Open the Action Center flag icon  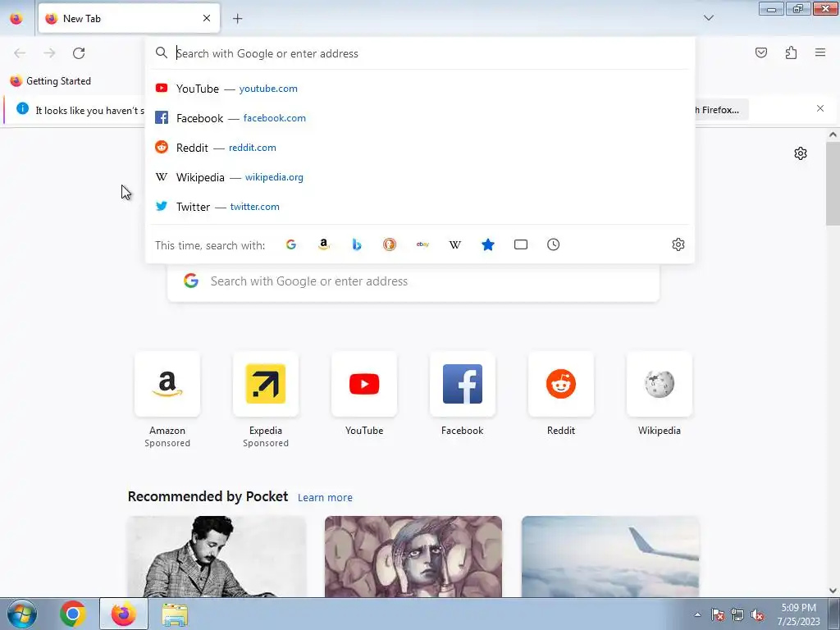[717, 615]
